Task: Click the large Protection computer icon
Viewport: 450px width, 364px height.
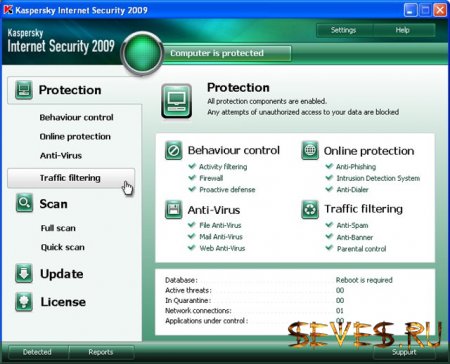Action: pyautogui.click(x=176, y=101)
